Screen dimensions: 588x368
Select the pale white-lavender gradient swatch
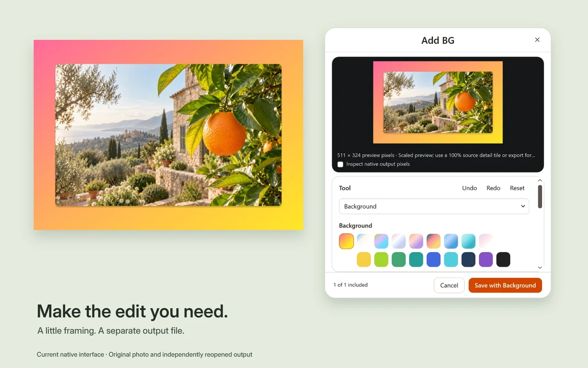coord(399,241)
